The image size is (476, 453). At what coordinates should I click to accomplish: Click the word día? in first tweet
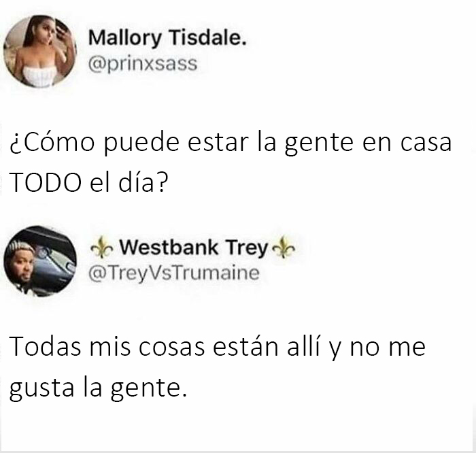tap(143, 182)
